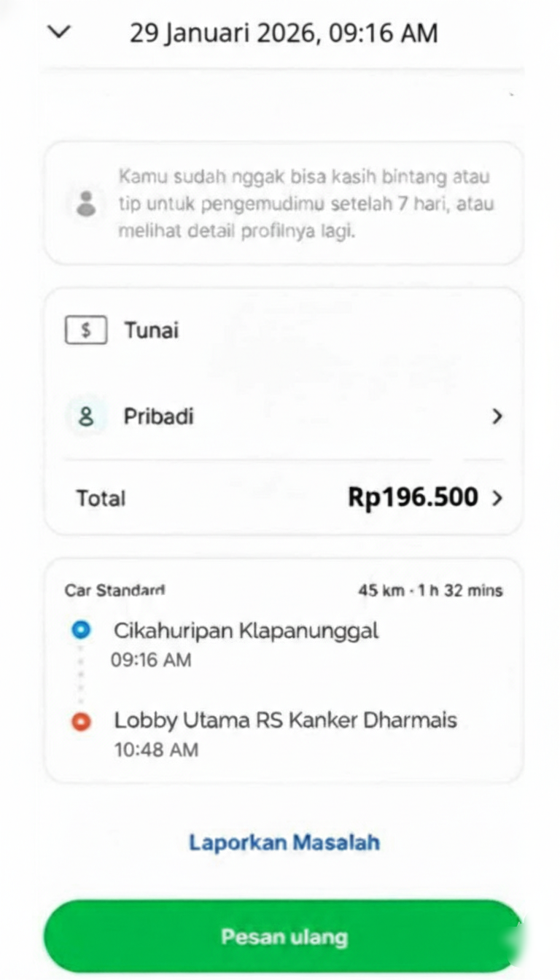Tap the Car Standard service label
Screen dimensions: 560x980
pyautogui.click(x=114, y=590)
